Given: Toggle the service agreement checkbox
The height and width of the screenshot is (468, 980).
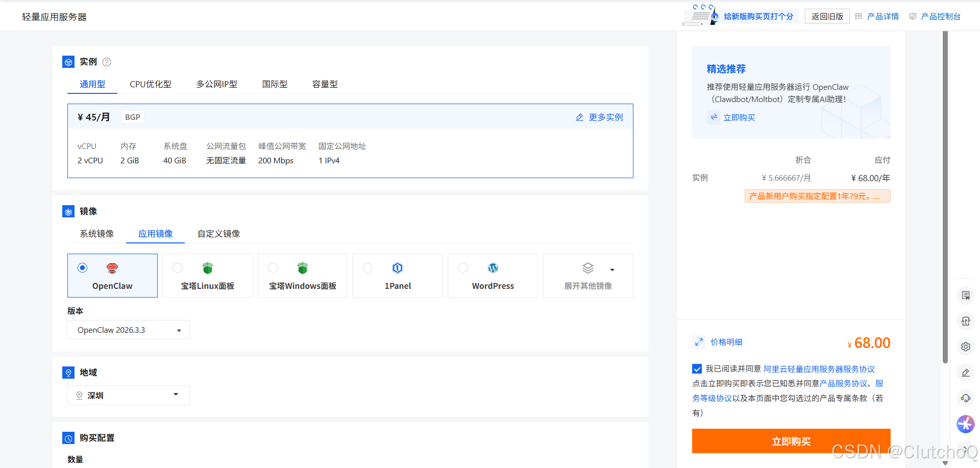Looking at the screenshot, I should click(697, 368).
